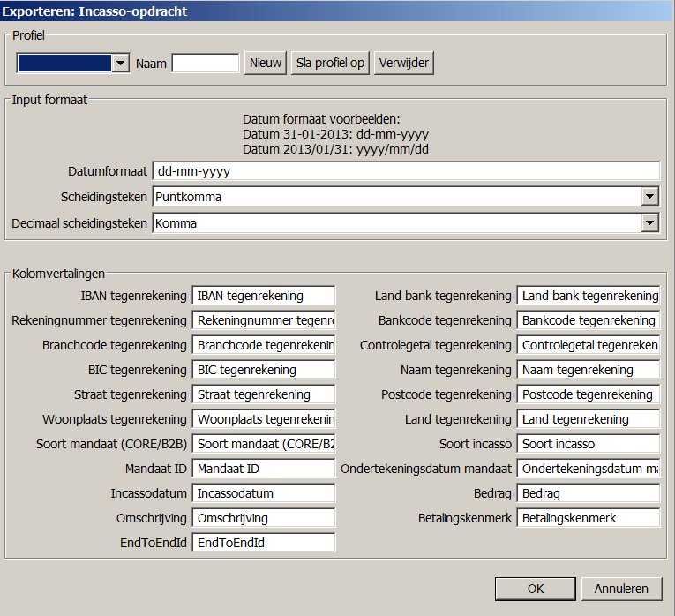Open the Decimaal scheidingsteken dropdown
This screenshot has width=675, height=616.
[650, 223]
